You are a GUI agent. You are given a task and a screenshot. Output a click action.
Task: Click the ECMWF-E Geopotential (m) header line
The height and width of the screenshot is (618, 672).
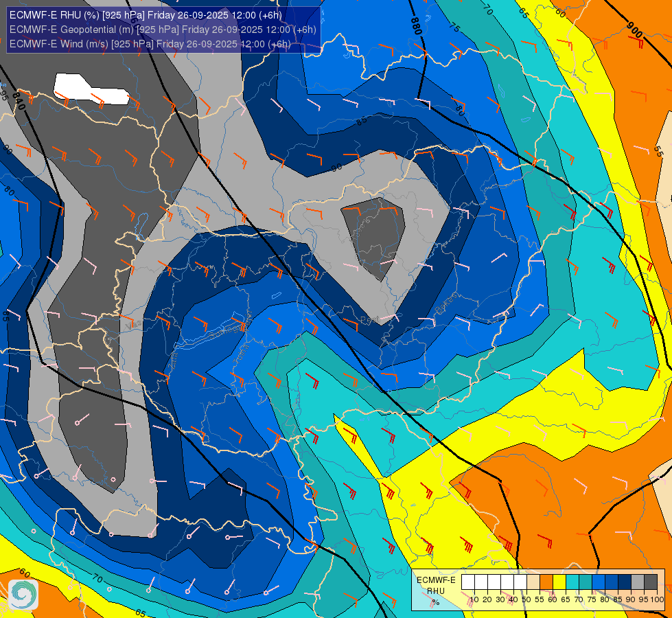click(x=163, y=30)
